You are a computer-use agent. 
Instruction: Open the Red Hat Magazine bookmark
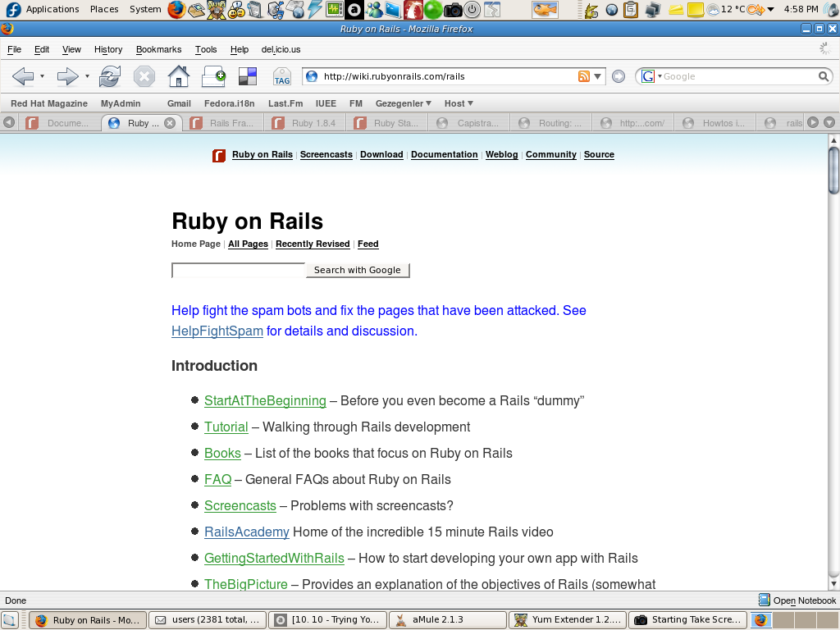click(49, 103)
